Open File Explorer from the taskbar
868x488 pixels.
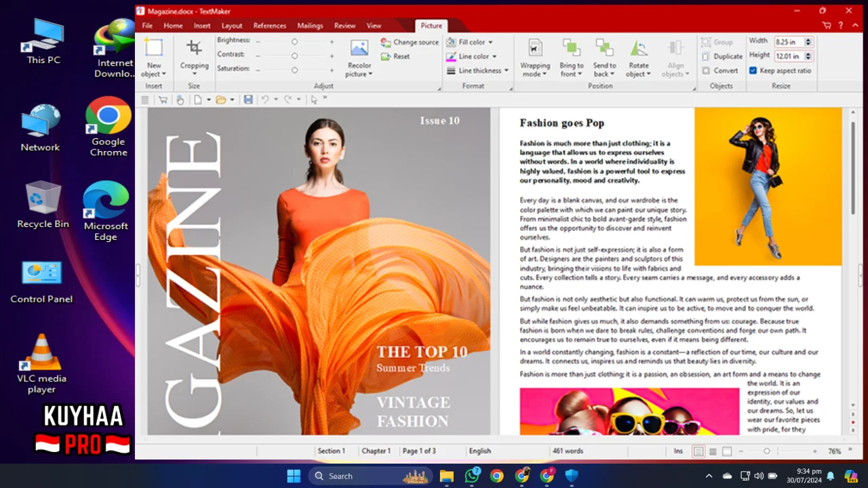(446, 476)
